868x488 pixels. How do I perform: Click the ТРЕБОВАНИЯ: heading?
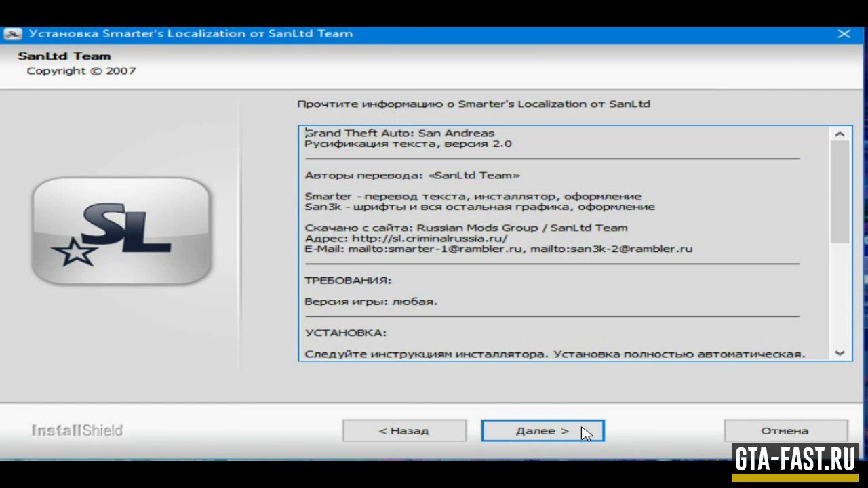tap(348, 280)
